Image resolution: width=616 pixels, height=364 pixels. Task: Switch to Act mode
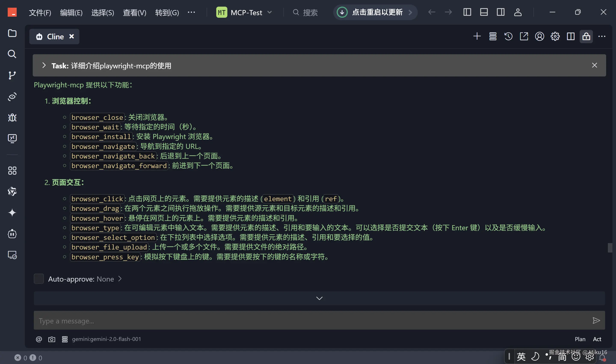coord(597,339)
